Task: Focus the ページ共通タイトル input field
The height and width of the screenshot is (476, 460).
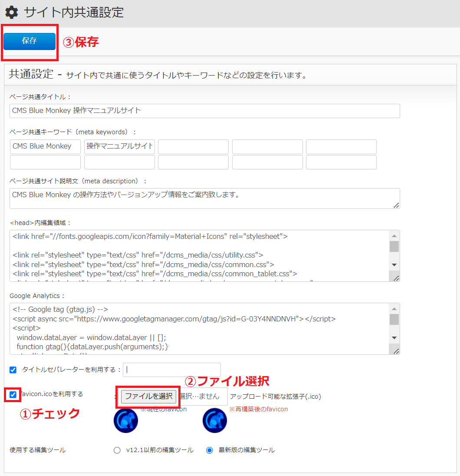Action: pos(204,111)
